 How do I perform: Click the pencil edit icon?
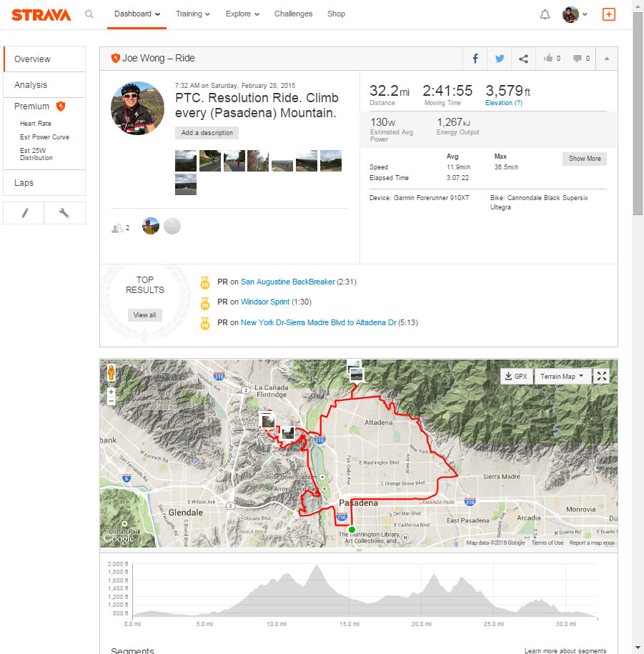(x=24, y=213)
